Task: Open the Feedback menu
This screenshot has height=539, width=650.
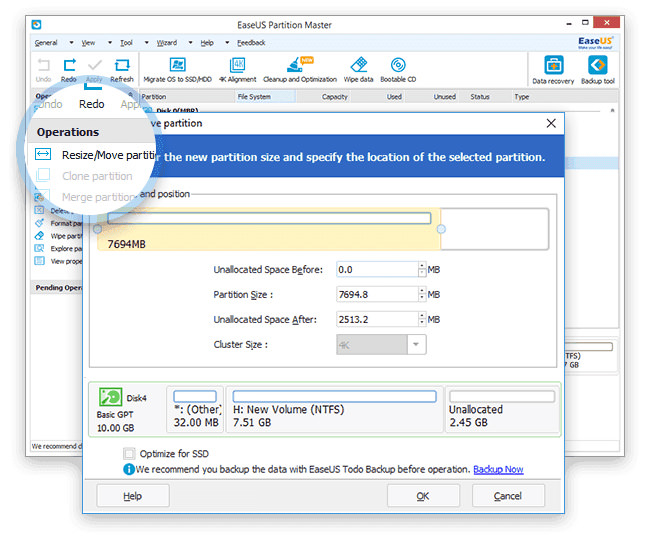Action: [251, 43]
